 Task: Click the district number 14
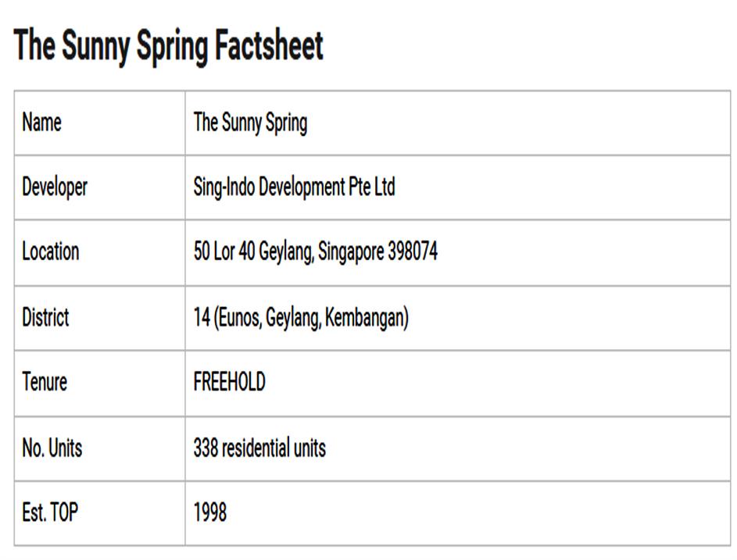pyautogui.click(x=201, y=318)
